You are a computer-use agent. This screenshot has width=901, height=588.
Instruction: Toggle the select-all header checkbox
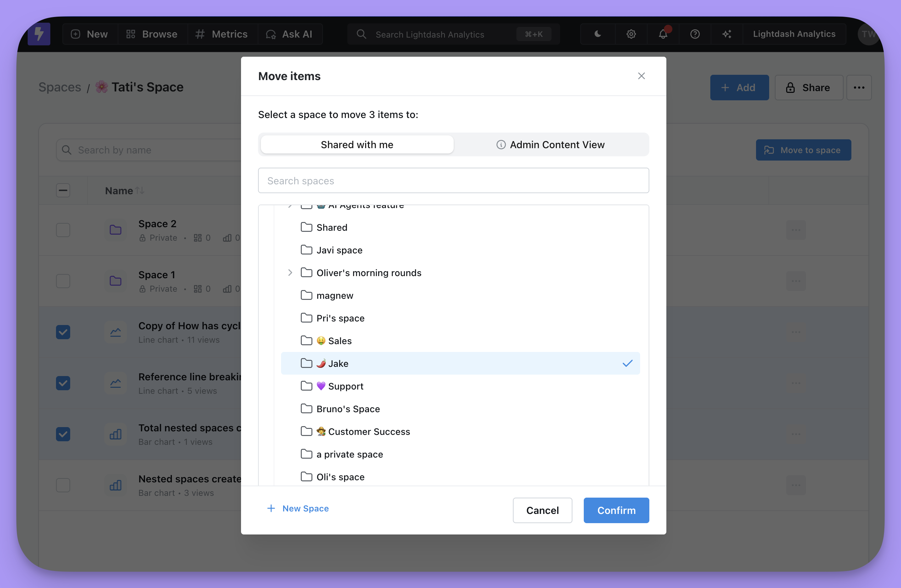pyautogui.click(x=63, y=190)
